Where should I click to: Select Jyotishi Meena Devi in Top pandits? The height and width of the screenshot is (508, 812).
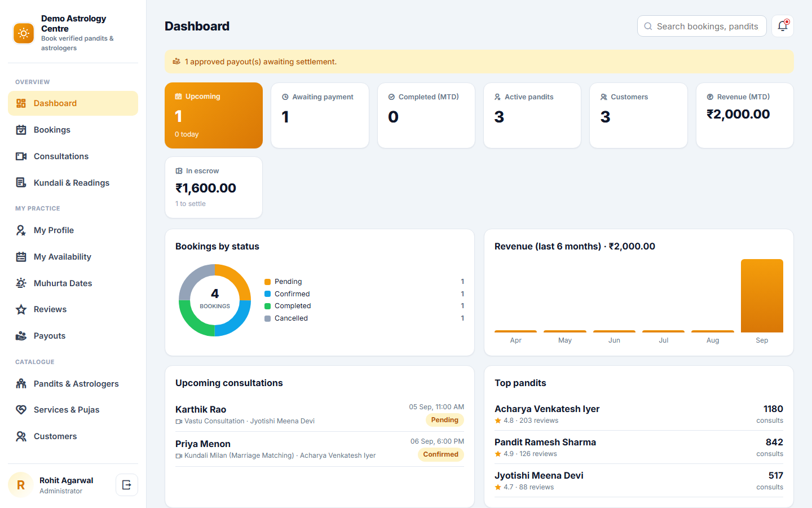point(639,480)
